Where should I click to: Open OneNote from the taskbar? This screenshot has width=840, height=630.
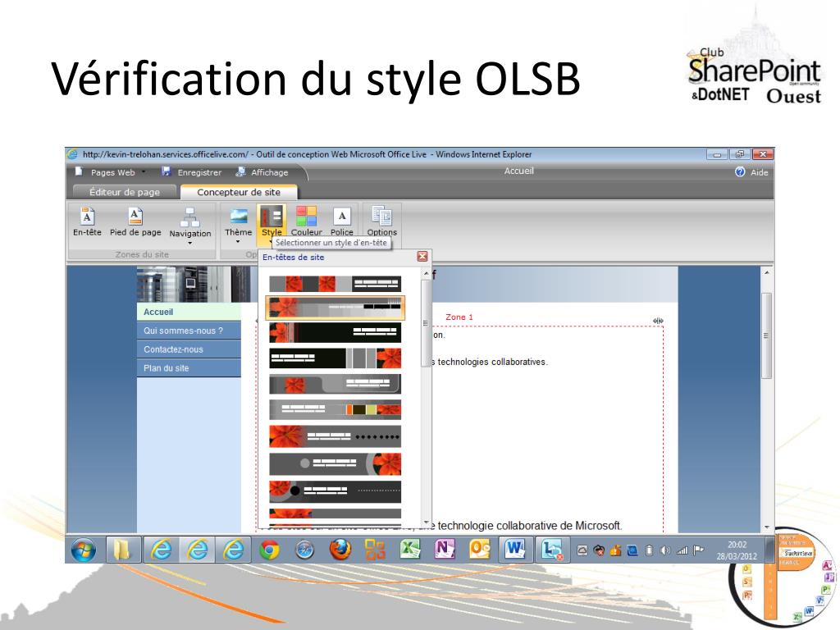pos(445,549)
